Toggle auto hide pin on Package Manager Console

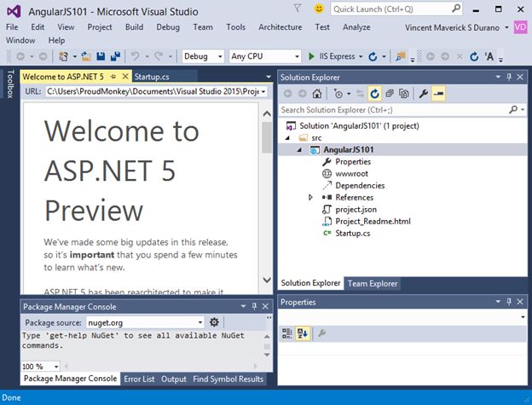coord(254,306)
